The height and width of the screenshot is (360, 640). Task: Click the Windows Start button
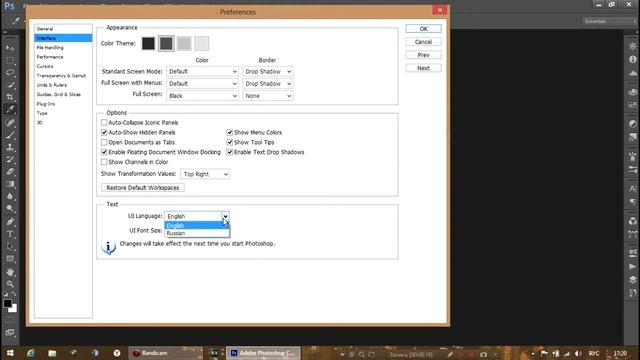pos(10,353)
